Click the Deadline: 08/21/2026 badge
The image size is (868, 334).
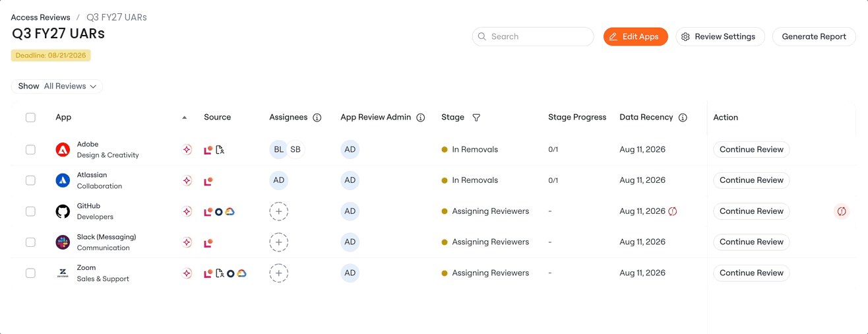pos(51,55)
